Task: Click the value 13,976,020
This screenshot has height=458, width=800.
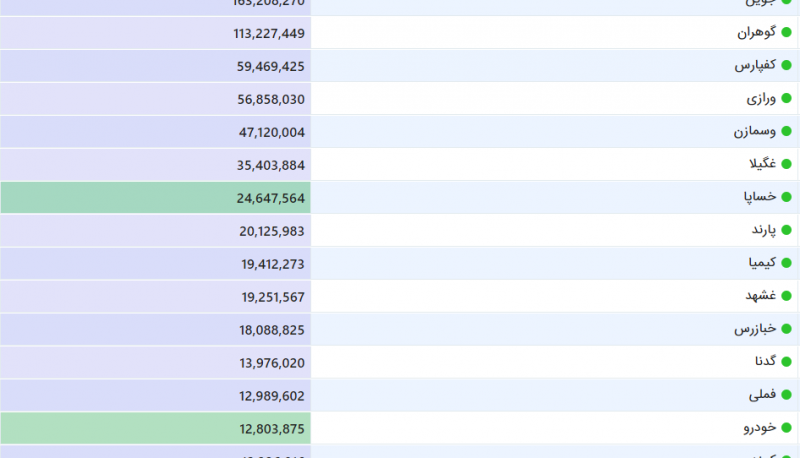Action: click(272, 363)
